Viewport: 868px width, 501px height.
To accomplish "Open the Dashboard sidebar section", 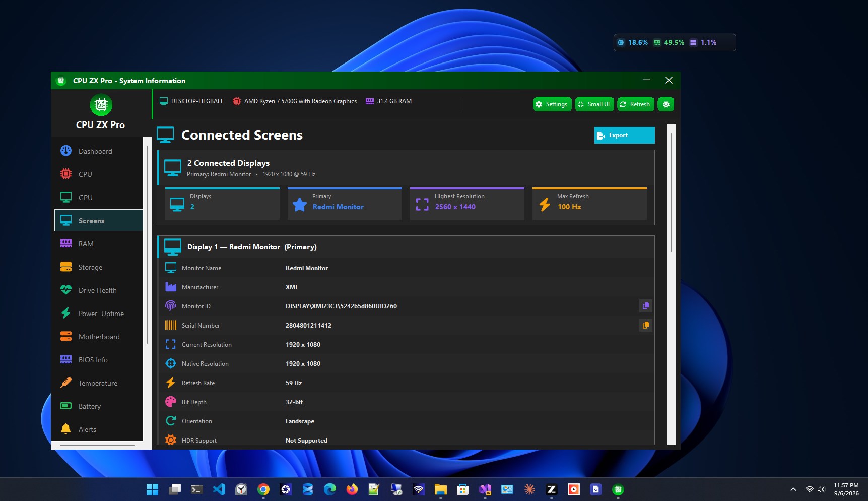I will 99,151.
